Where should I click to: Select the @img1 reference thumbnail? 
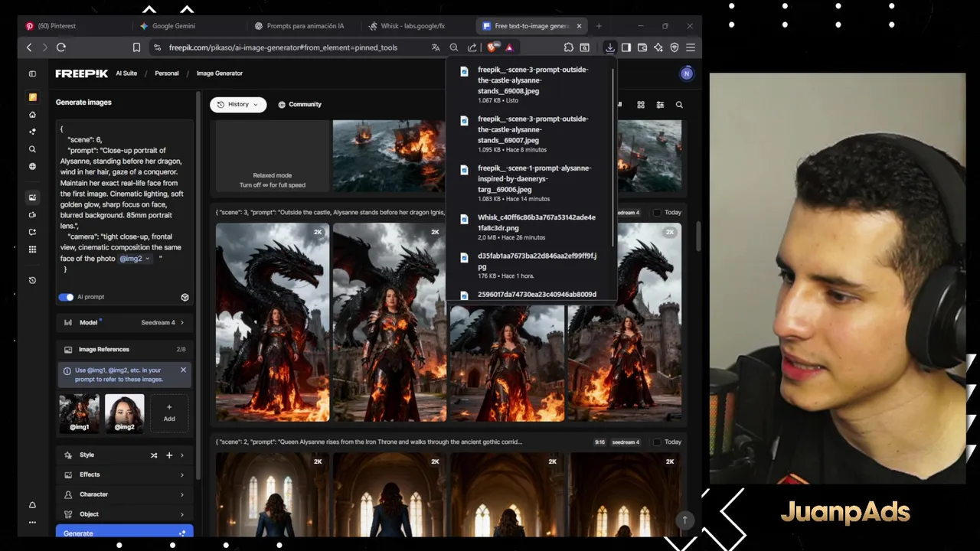tap(80, 414)
